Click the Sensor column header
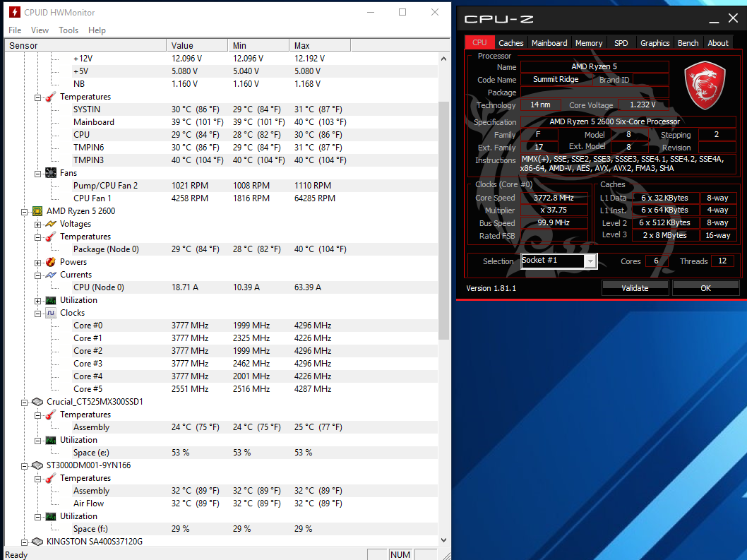The width and height of the screenshot is (747, 560). coord(85,45)
